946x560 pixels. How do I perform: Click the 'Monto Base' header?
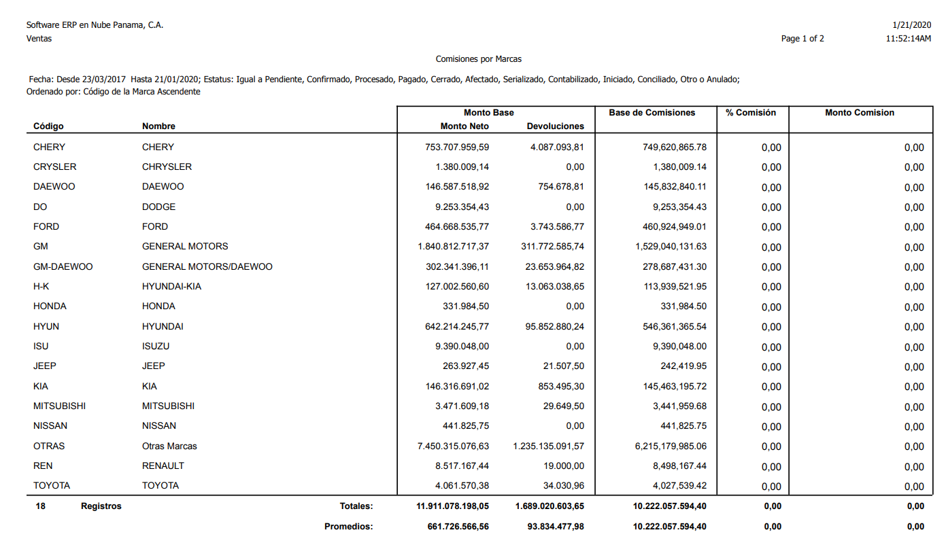tap(489, 113)
